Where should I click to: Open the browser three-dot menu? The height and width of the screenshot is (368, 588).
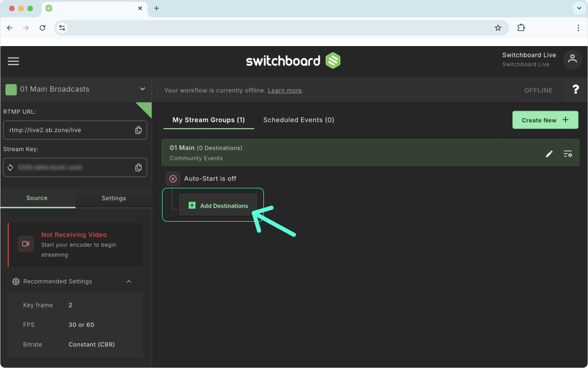(578, 28)
